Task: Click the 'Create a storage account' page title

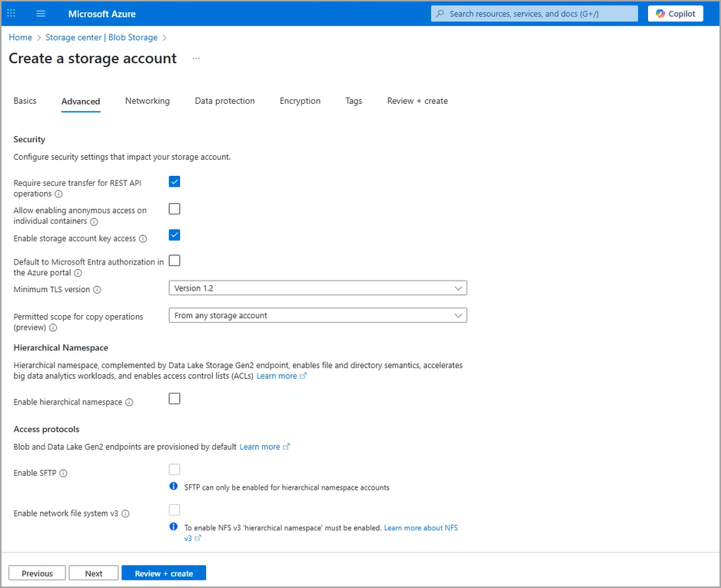Action: click(x=92, y=58)
